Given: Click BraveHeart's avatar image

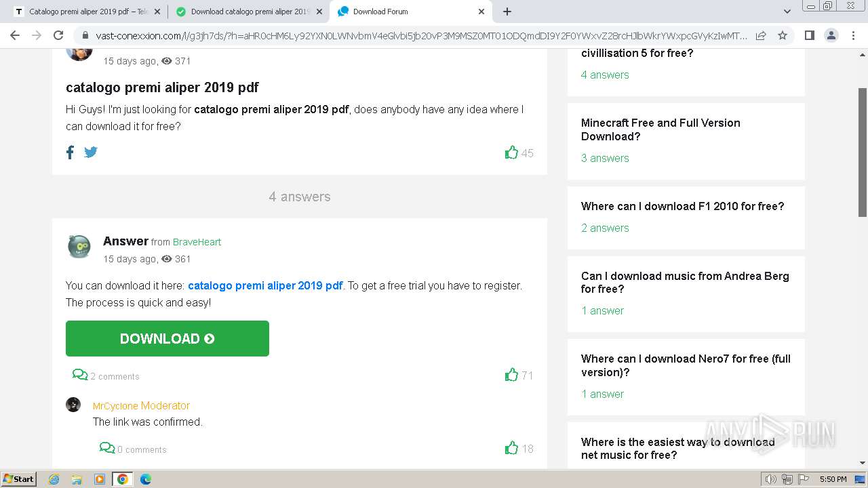Looking at the screenshot, I should (79, 247).
